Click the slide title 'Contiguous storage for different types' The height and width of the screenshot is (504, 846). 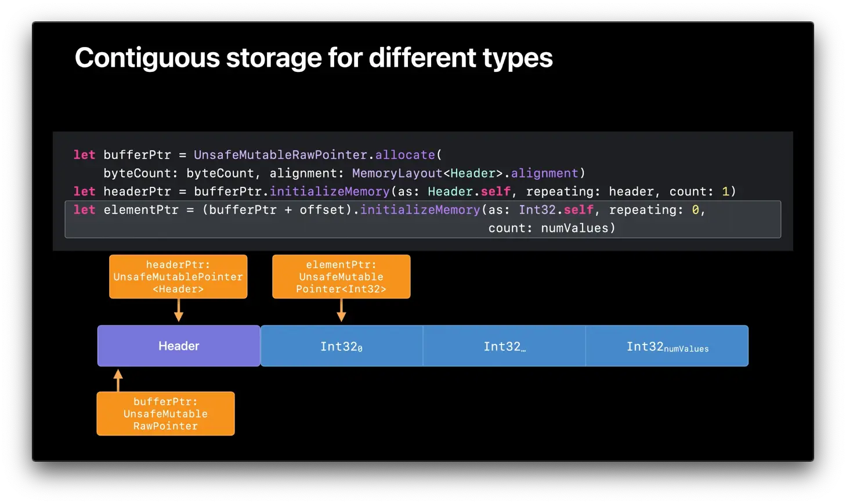[x=313, y=58]
